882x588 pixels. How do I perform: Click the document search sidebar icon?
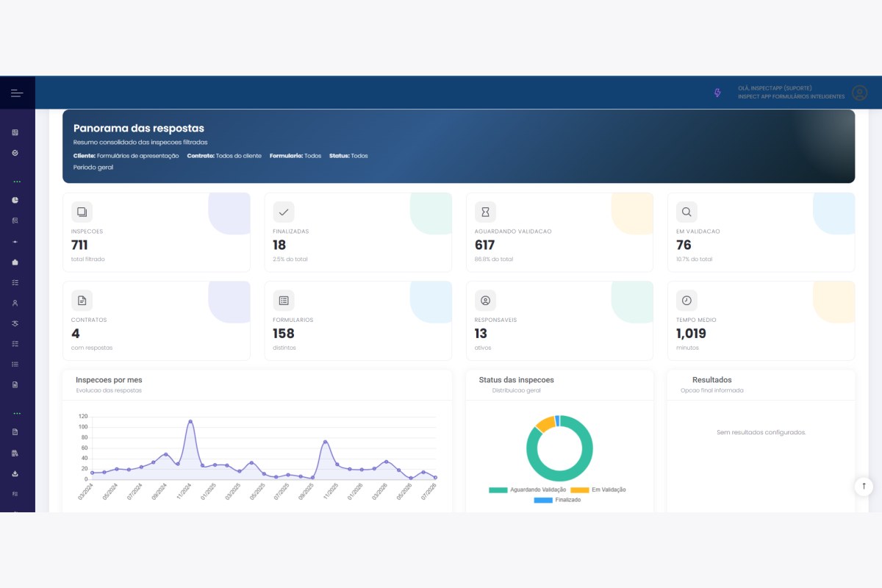pos(15,220)
